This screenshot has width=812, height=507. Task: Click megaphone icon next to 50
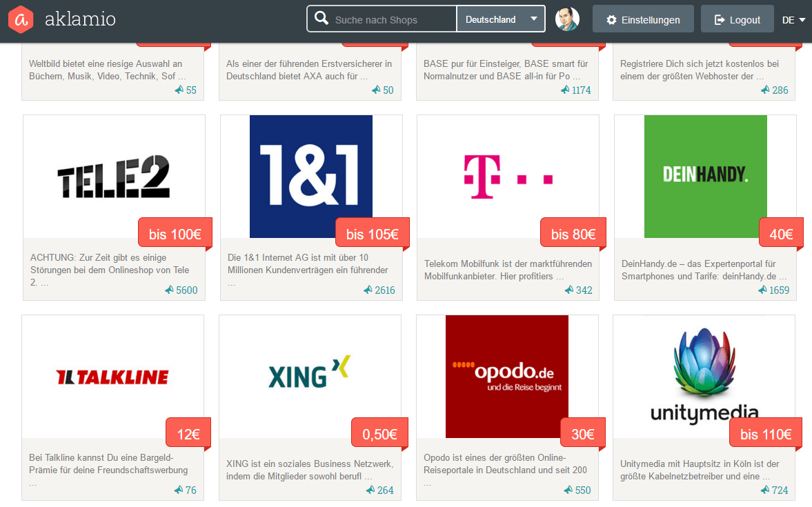click(x=377, y=90)
